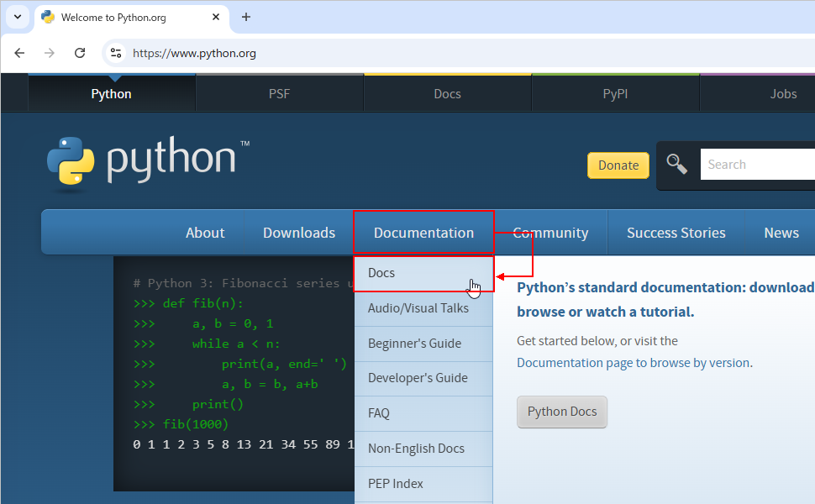The image size is (815, 504).
Task: Open the Community navigation menu
Action: click(x=550, y=233)
